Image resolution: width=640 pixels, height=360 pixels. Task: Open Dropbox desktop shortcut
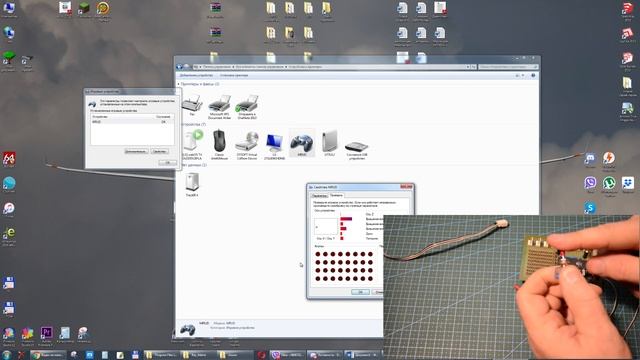628,184
